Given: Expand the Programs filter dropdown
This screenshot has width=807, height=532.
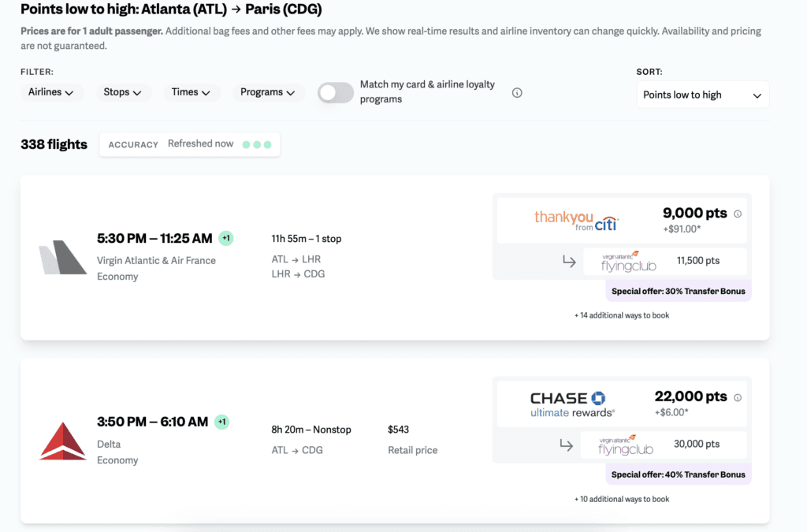Looking at the screenshot, I should pos(268,92).
